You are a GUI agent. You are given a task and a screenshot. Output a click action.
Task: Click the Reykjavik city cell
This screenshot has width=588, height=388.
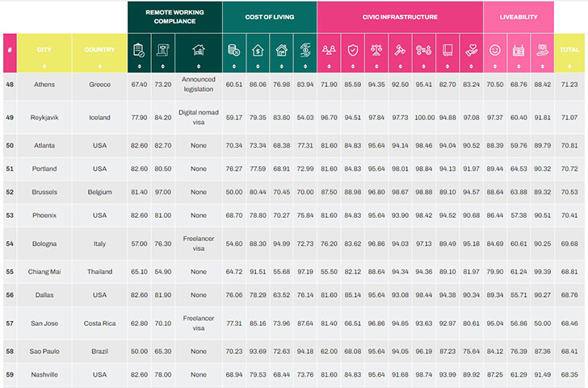coord(44,117)
